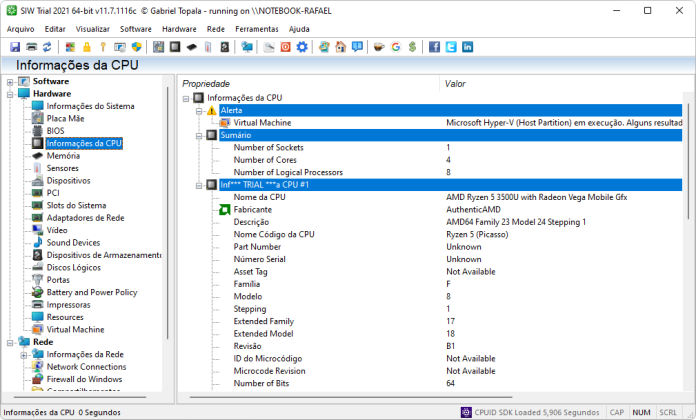Click the colored Windows flag toolbar icon
Screen dimensions: 696x420
pyautogui.click(x=70, y=47)
